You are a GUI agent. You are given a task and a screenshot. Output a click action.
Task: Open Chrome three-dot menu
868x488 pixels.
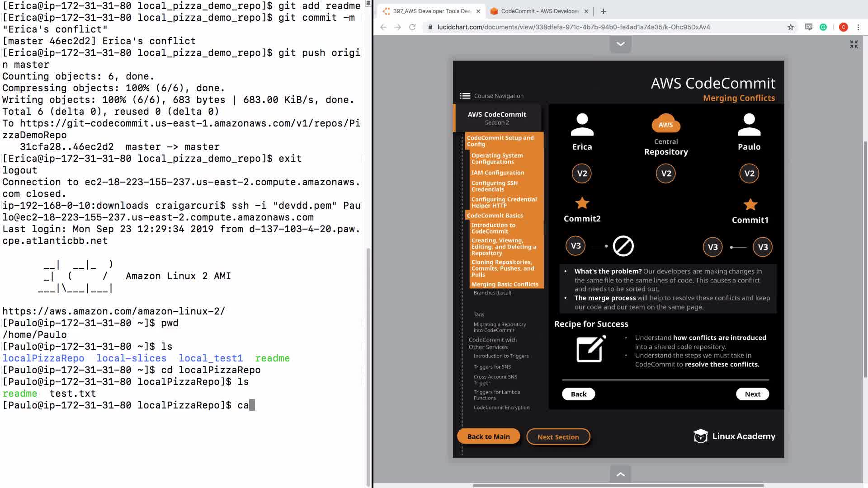(858, 27)
